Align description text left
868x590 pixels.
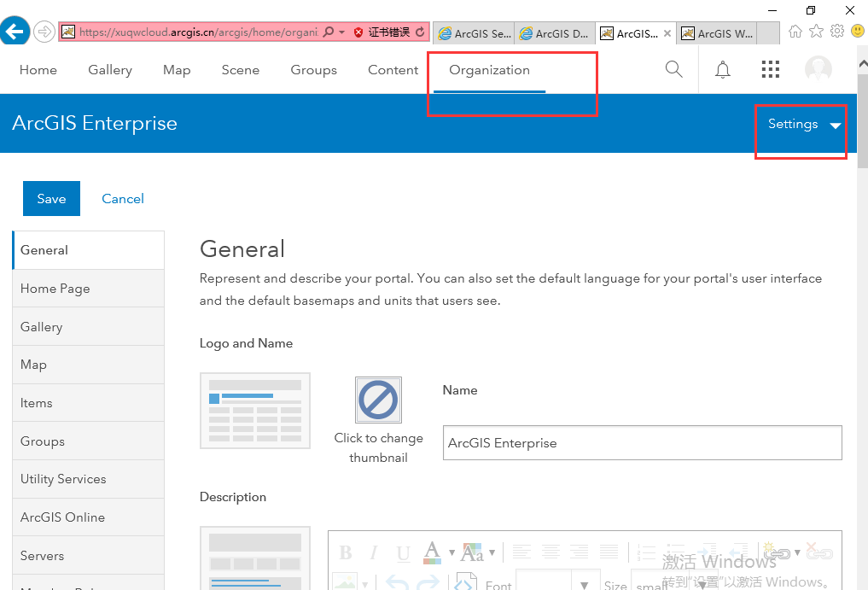[x=521, y=552]
